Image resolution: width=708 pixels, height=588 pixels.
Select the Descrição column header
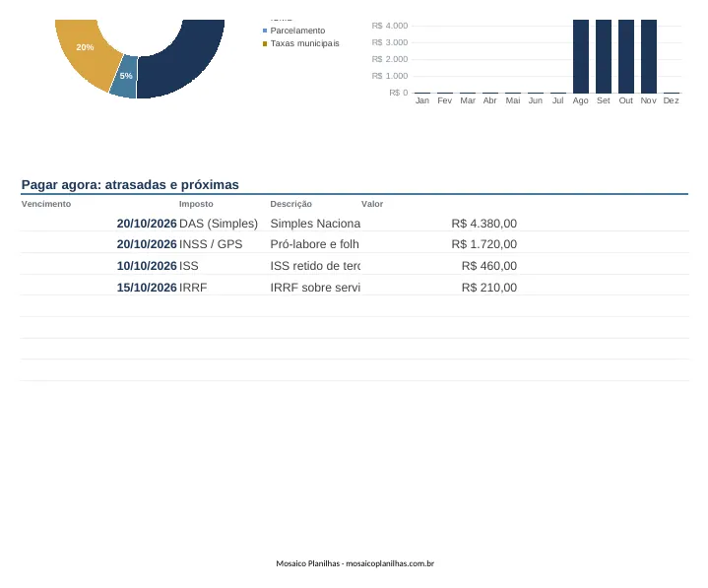290,204
